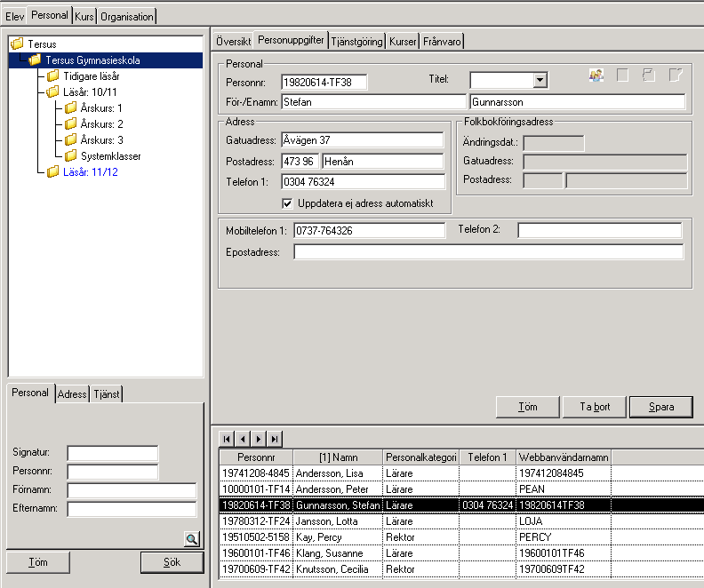Select the row 'Jansson, Lotta'
The width and height of the screenshot is (704, 588).
click(x=461, y=521)
